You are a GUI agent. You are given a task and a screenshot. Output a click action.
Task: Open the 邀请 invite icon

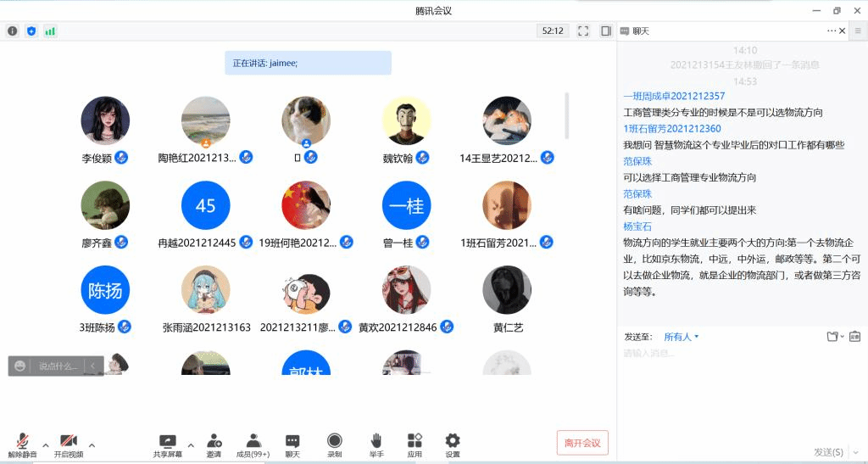(214, 441)
